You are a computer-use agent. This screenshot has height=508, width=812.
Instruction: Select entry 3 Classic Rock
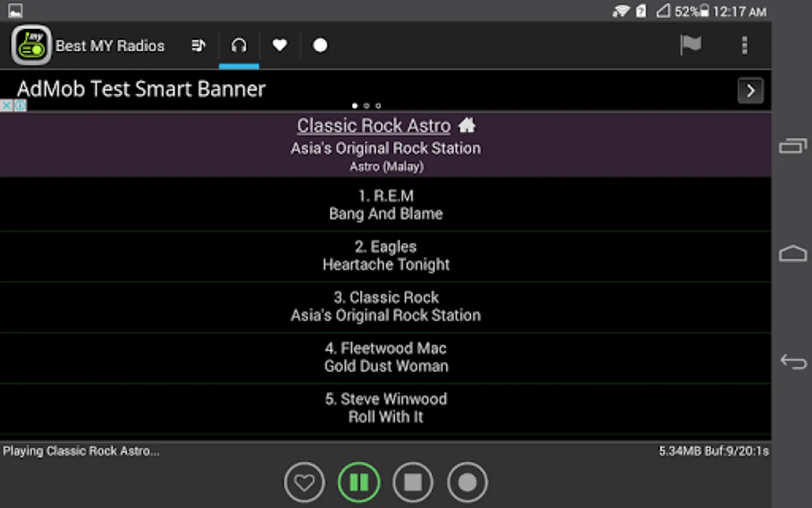(386, 306)
